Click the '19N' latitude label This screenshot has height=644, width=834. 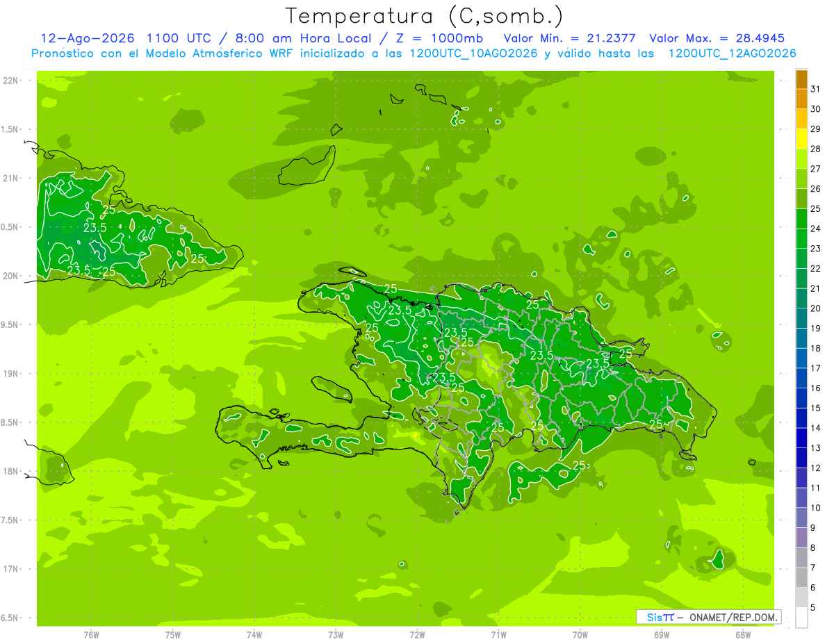tap(12, 374)
